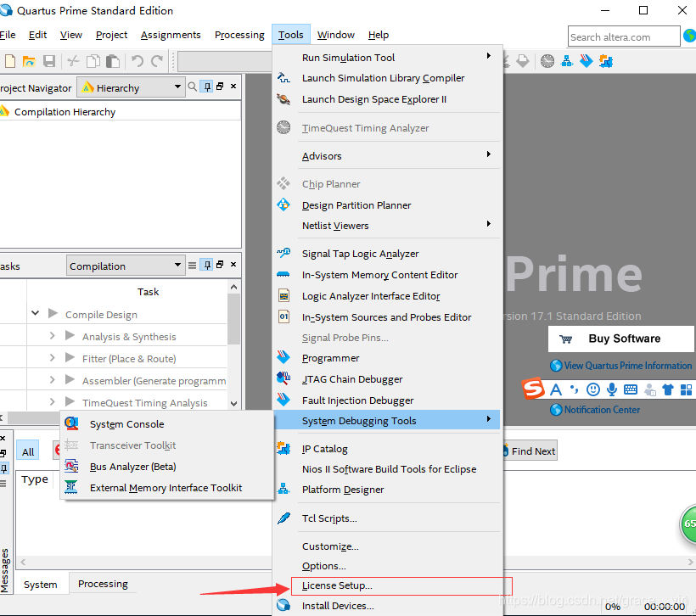Select Launch Simulation Library Compiler
Viewport: 696px width, 616px height.
tap(387, 78)
